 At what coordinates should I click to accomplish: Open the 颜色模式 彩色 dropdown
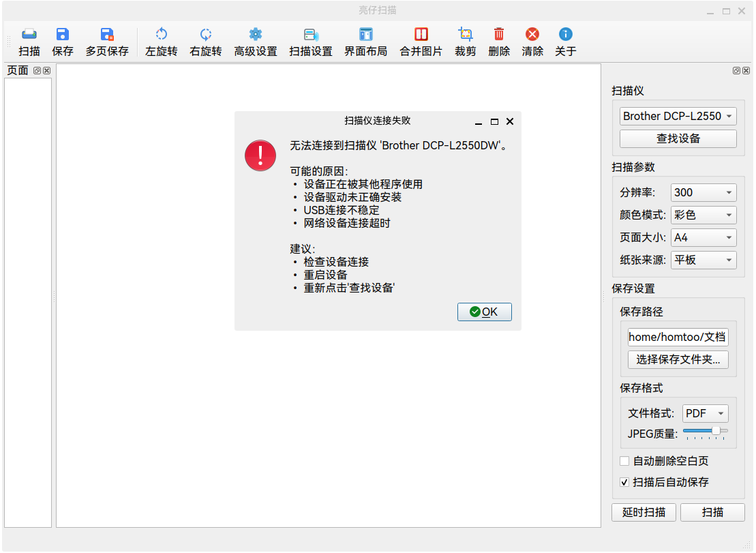tap(704, 215)
